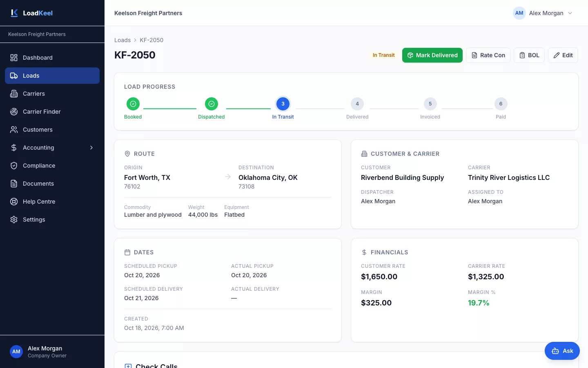
Task: Click the Documents file icon
Action: tap(14, 184)
